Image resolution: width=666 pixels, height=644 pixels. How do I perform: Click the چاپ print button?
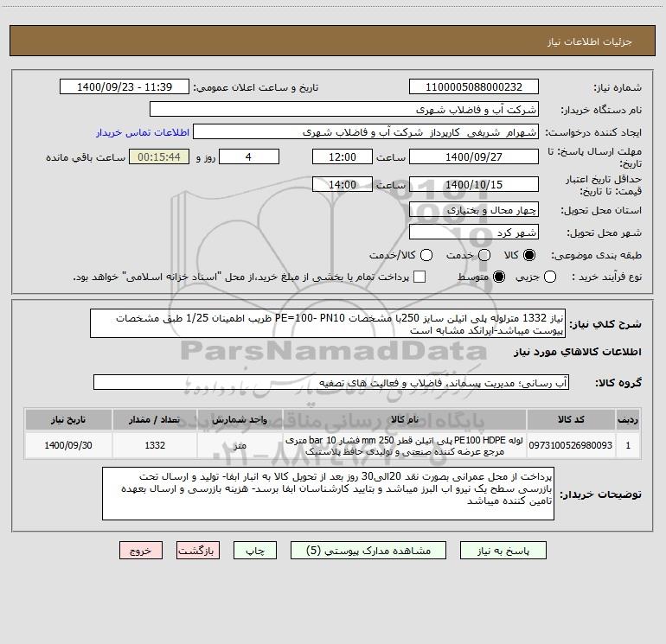pyautogui.click(x=255, y=551)
